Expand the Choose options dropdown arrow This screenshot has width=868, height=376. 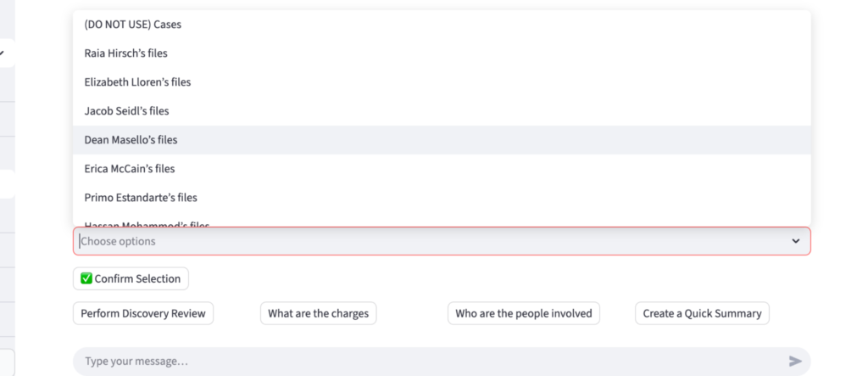tap(795, 241)
